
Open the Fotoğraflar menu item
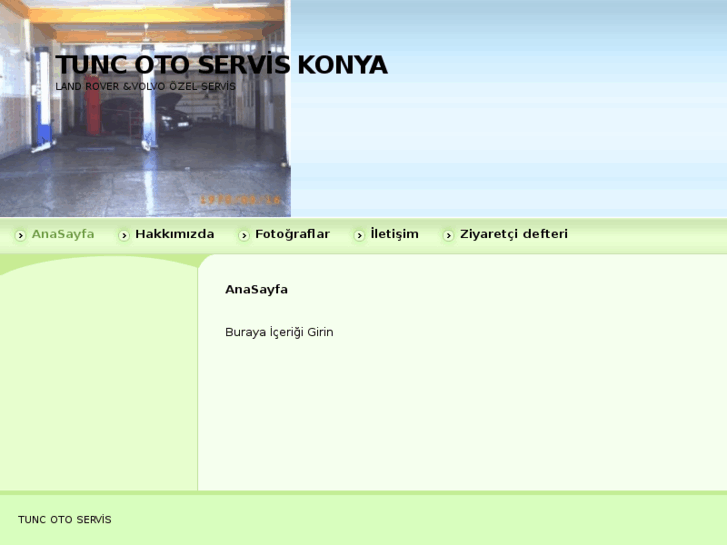(292, 234)
